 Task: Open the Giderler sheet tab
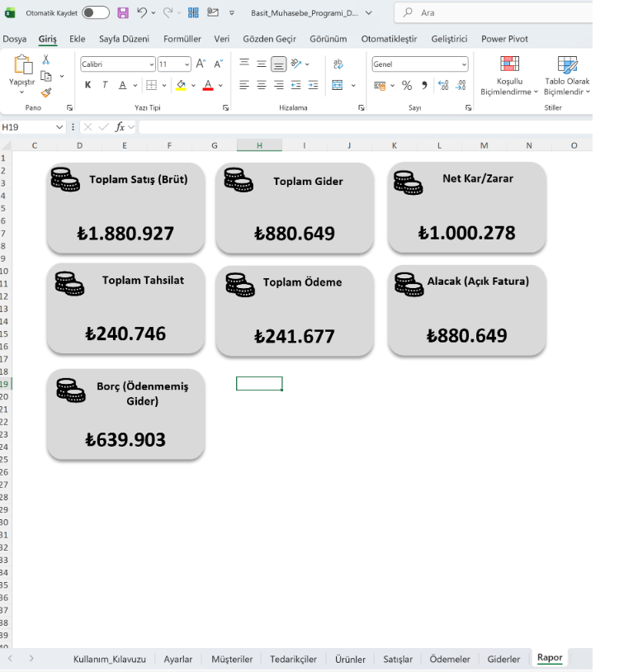point(503,659)
